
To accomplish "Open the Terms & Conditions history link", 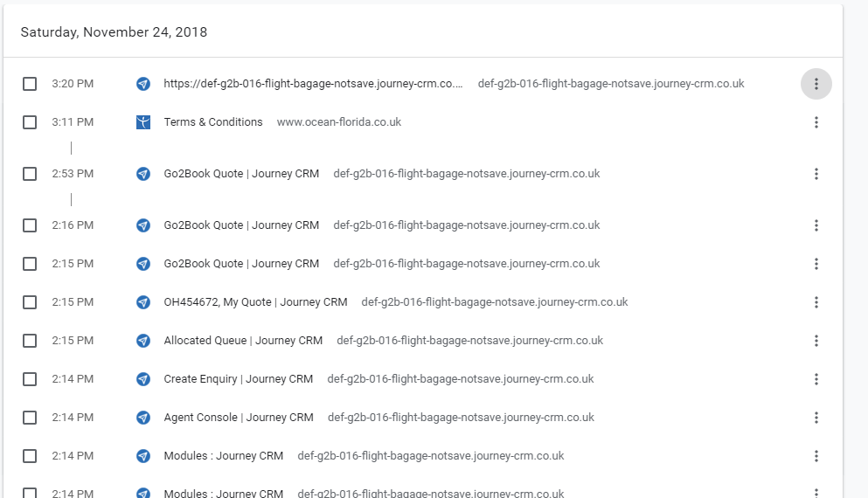I will tap(213, 122).
